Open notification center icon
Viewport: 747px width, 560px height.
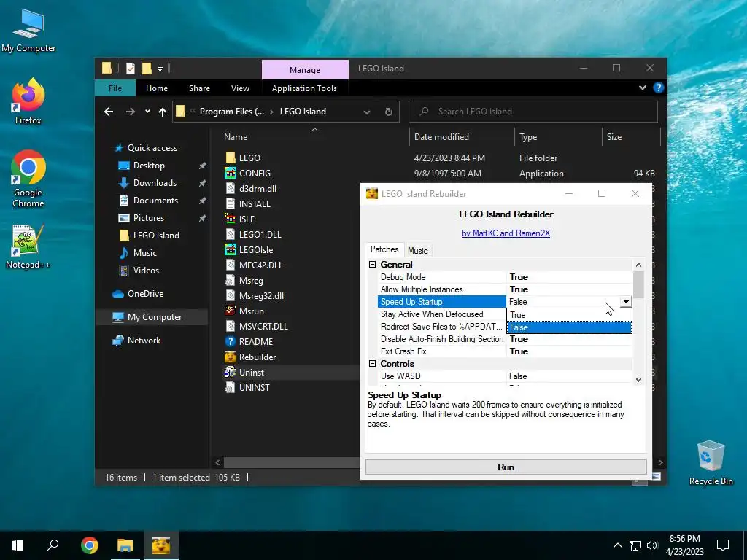click(723, 545)
